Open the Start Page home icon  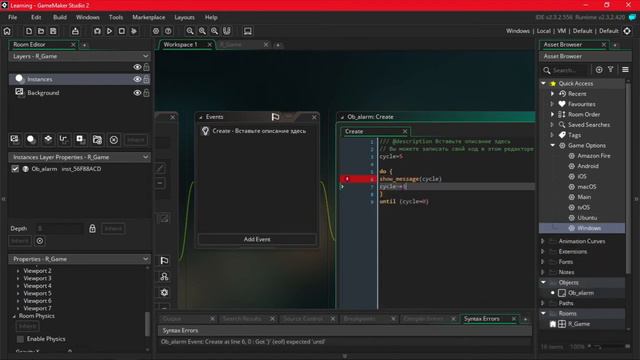[7, 31]
